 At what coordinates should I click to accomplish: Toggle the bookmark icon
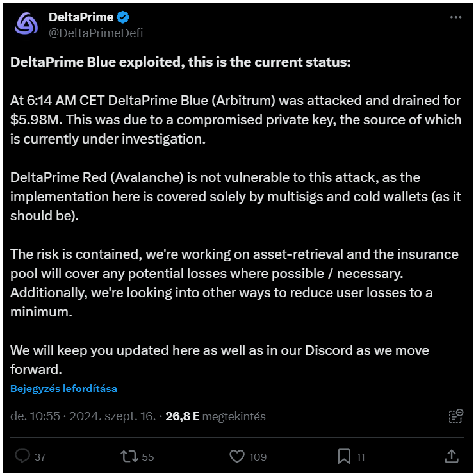(344, 456)
